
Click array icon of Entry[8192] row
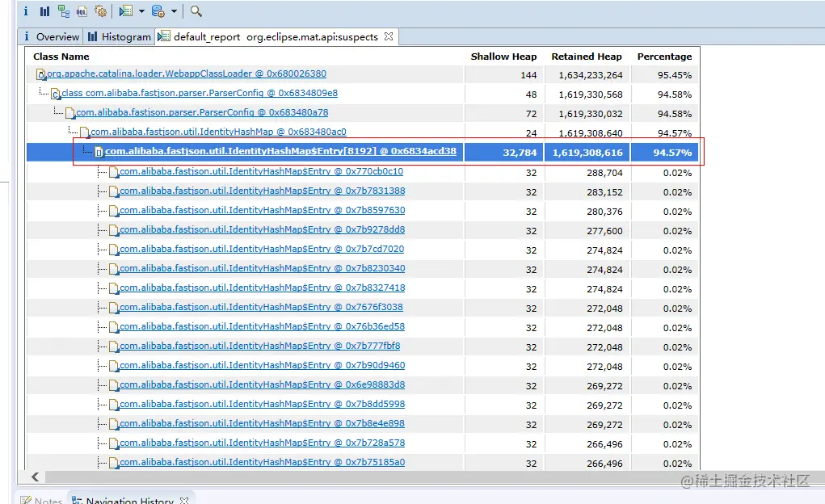(99, 153)
